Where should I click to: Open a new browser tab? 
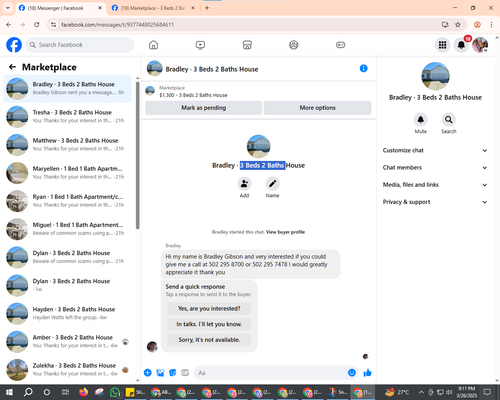[x=207, y=8]
